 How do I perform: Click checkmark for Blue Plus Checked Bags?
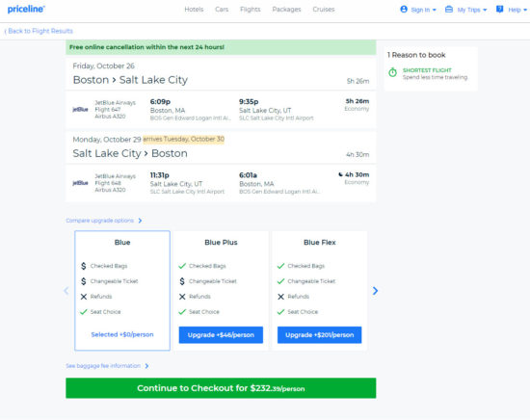pos(182,266)
